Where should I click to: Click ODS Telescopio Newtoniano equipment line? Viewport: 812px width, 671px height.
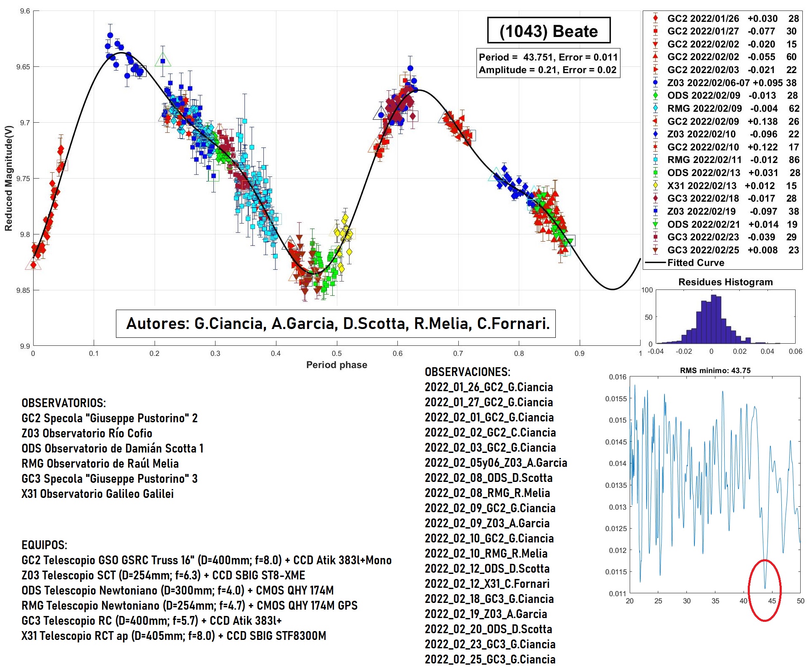[177, 591]
